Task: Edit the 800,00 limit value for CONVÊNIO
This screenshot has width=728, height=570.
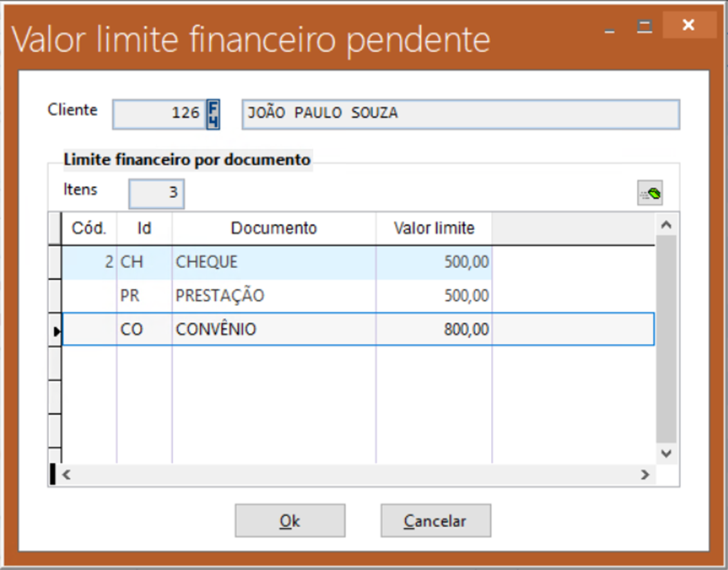Action: [x=434, y=330]
